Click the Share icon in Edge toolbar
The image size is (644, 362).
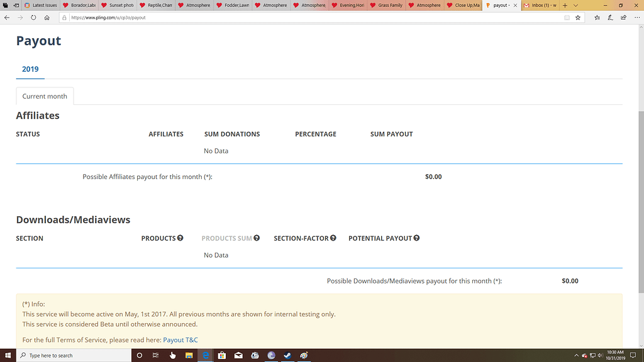(623, 18)
